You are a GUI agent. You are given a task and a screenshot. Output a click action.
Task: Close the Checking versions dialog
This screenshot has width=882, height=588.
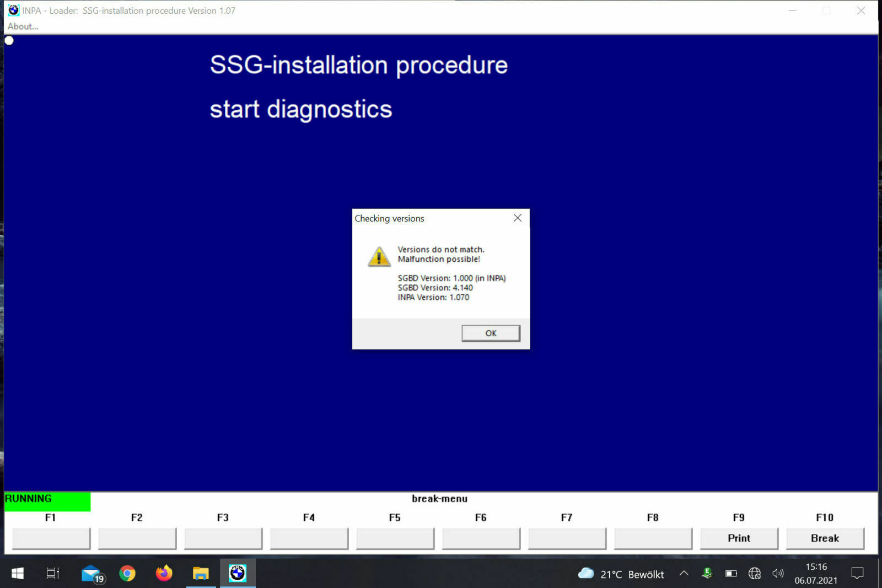point(517,218)
